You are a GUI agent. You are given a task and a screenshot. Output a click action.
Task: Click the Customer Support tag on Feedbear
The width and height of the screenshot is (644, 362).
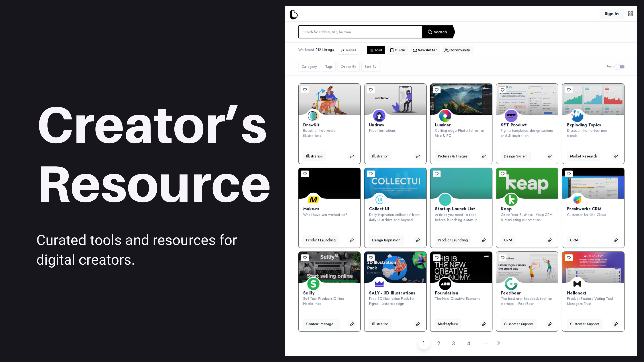tap(519, 324)
